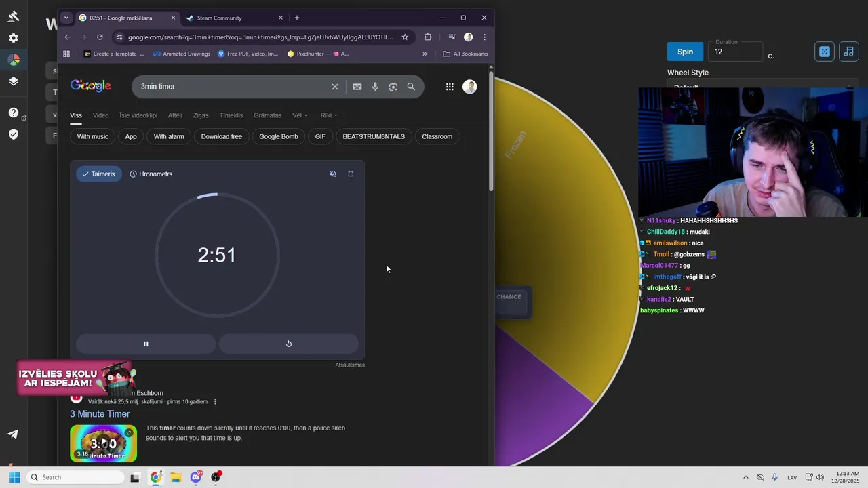Open the Ziņas results tab
The width and height of the screenshot is (868, 488).
[201, 115]
